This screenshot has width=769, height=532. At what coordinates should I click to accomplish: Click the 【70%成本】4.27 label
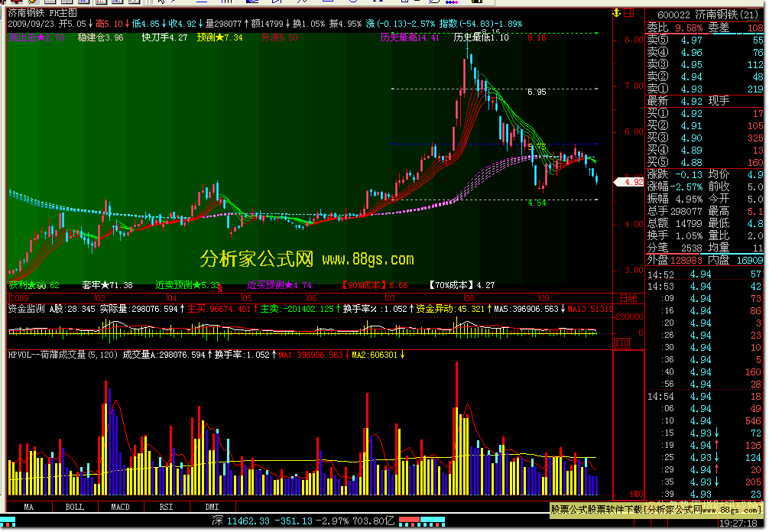(462, 285)
